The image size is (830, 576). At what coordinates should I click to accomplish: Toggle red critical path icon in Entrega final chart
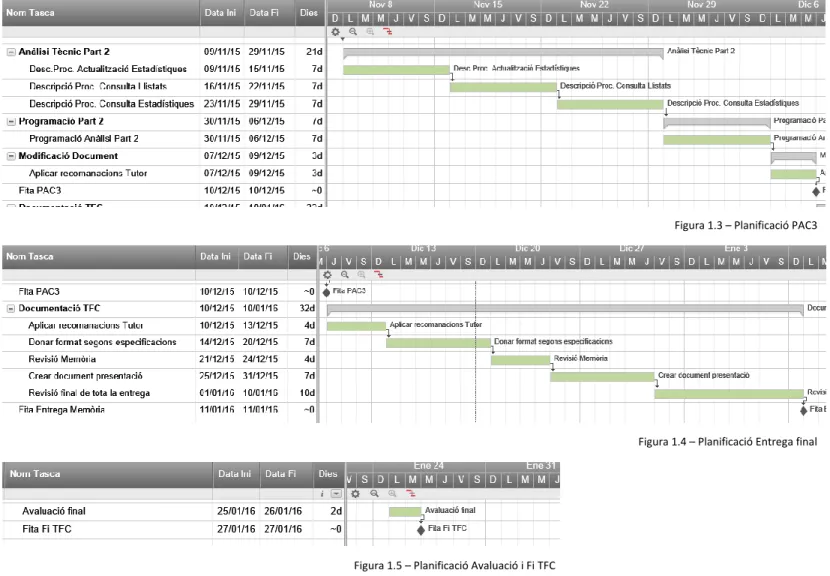pyautogui.click(x=378, y=275)
